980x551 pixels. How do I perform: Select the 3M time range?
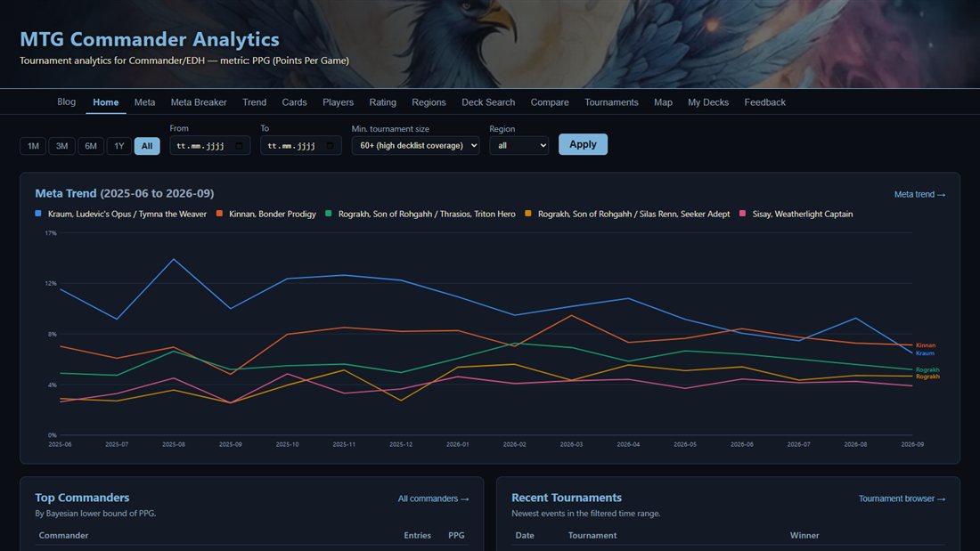click(61, 146)
